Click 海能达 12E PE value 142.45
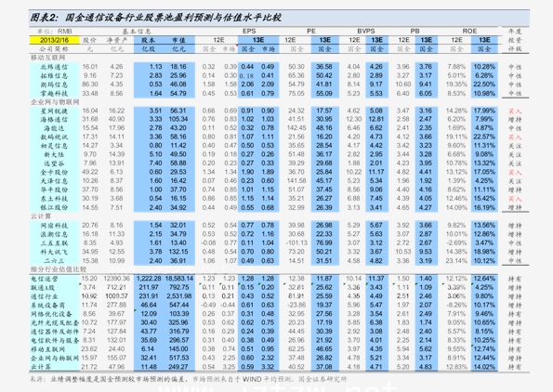The width and height of the screenshot is (553, 392). (x=296, y=128)
